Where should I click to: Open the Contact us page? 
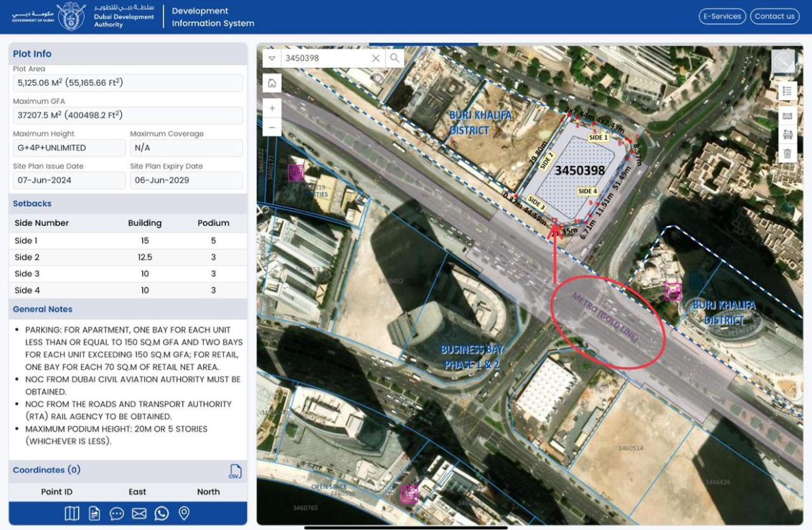[774, 17]
